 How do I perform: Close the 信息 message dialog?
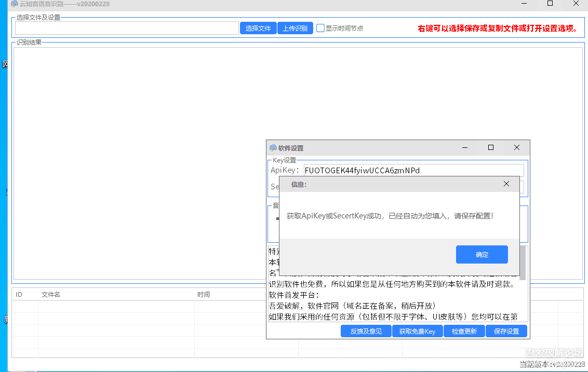point(506,184)
